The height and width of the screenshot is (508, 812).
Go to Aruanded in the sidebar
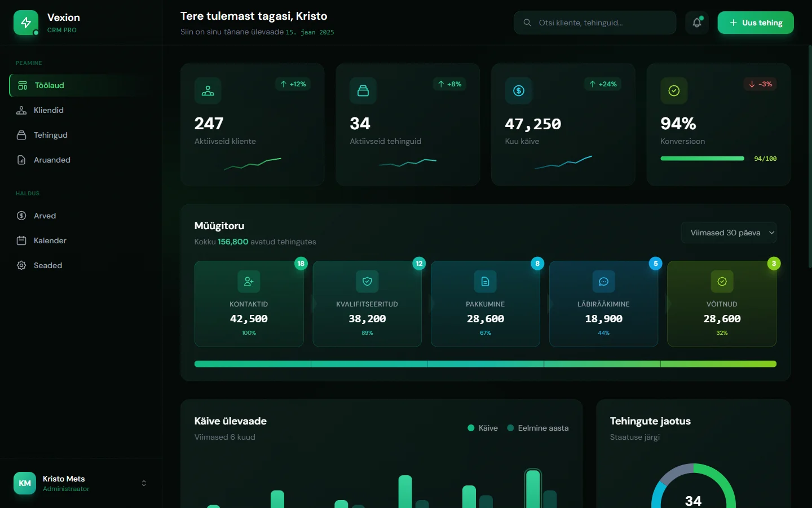(x=52, y=160)
